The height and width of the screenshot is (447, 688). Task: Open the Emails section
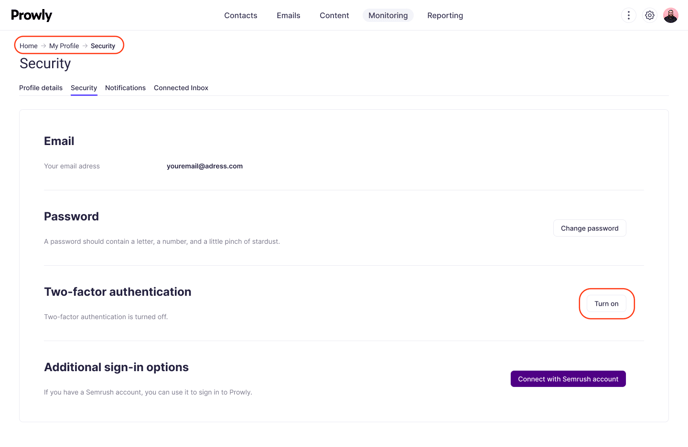coord(288,15)
